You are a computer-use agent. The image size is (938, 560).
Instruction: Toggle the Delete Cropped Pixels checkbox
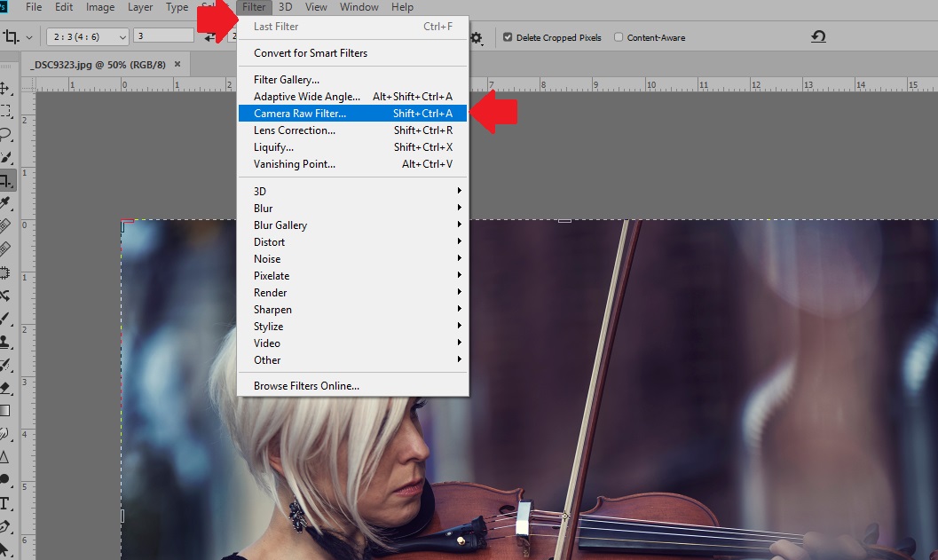(508, 37)
